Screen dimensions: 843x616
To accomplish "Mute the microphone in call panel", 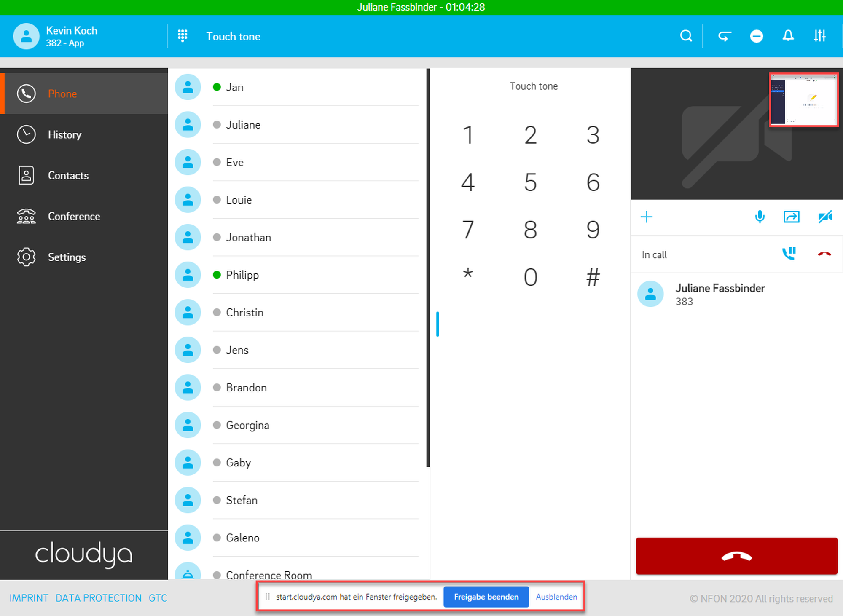I will click(760, 217).
